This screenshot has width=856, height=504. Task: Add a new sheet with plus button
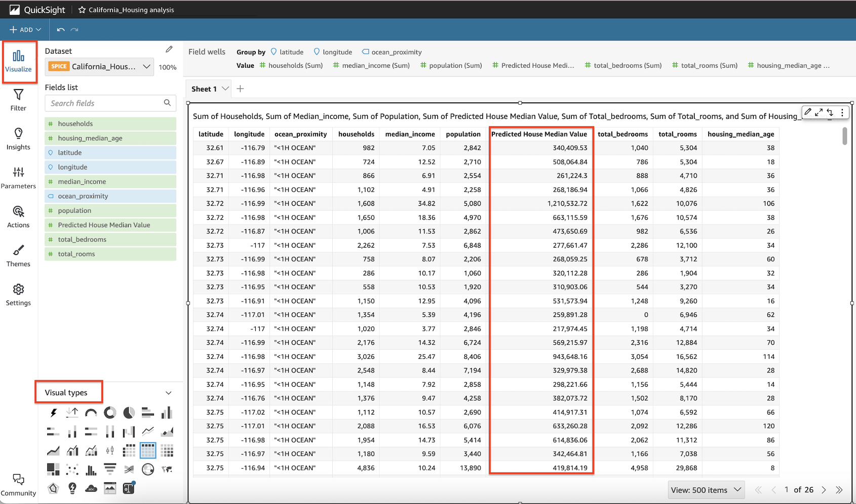pos(241,89)
